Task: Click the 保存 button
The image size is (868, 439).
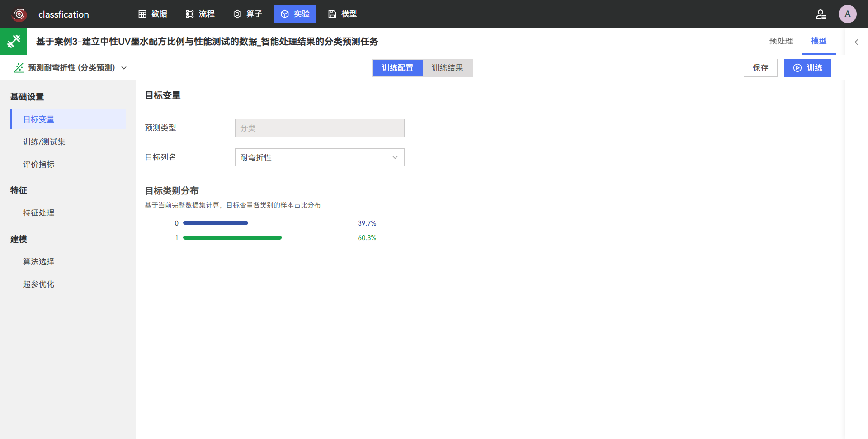Action: pos(760,68)
